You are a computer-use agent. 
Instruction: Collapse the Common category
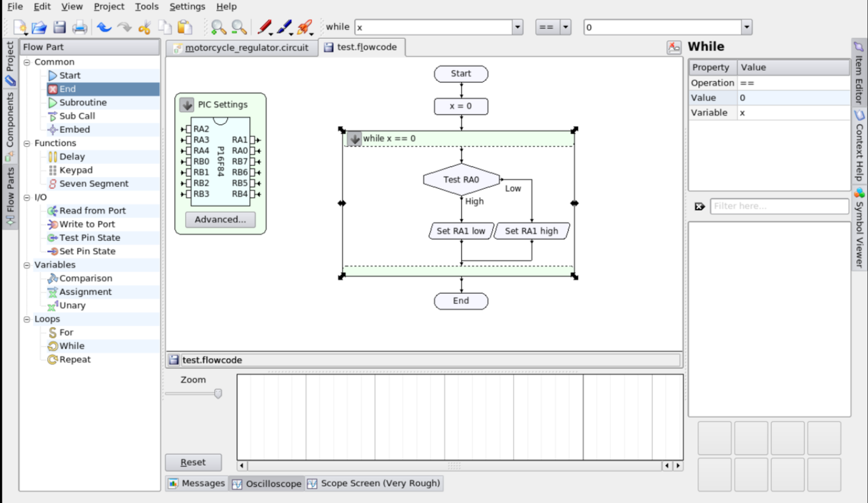point(27,62)
